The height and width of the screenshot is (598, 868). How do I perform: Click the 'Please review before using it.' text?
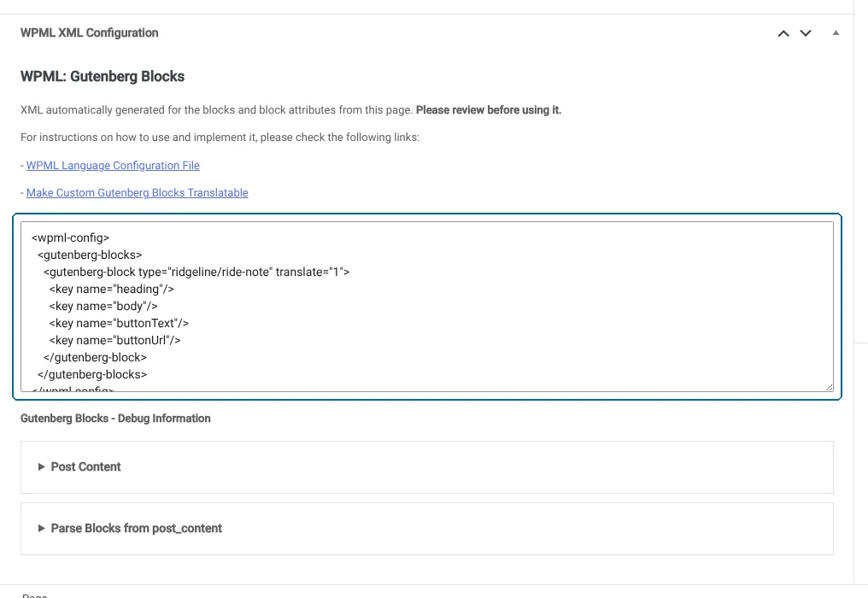(489, 110)
